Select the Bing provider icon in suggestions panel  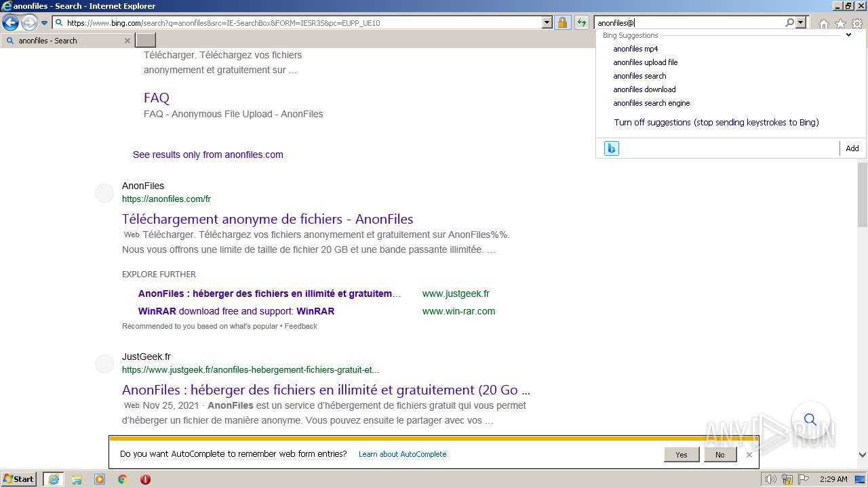(612, 148)
